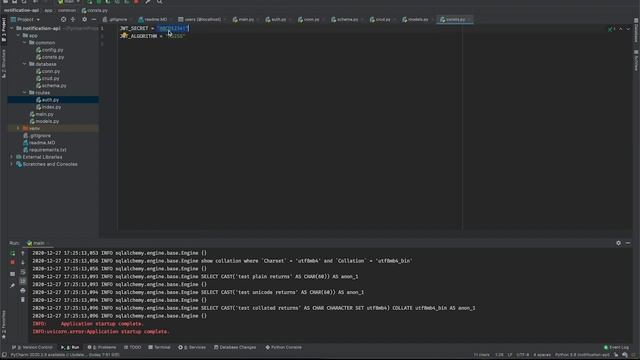Viewport: 640px width, 360px height.
Task: Open the run configuration dropdown
Action: 69,2
